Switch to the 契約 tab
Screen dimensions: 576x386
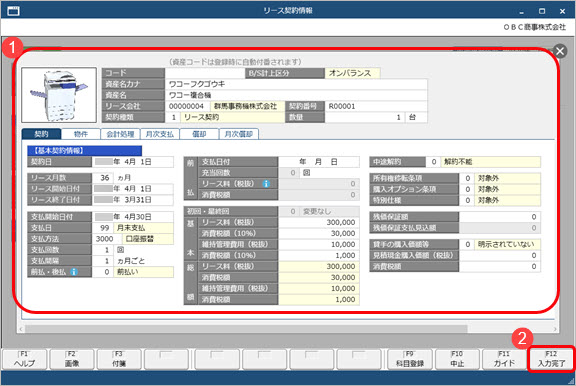click(x=41, y=134)
